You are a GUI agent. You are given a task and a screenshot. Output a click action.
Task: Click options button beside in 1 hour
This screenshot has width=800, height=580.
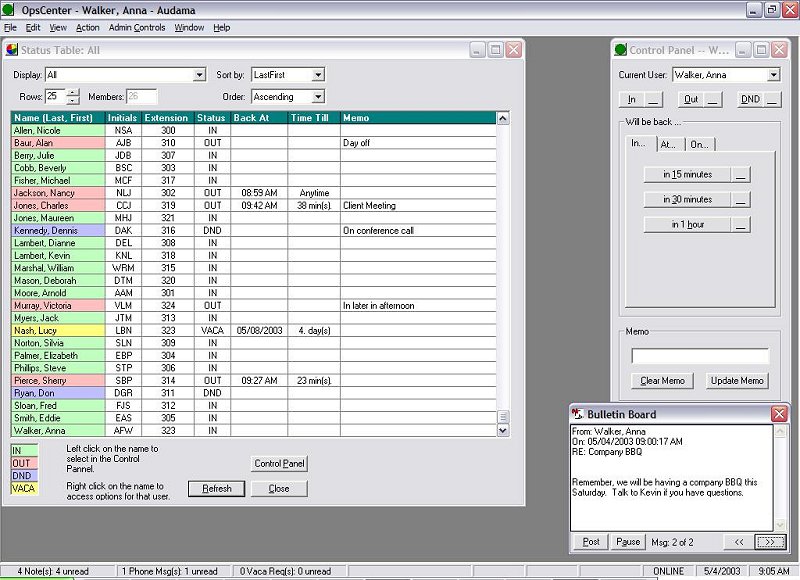(x=741, y=224)
